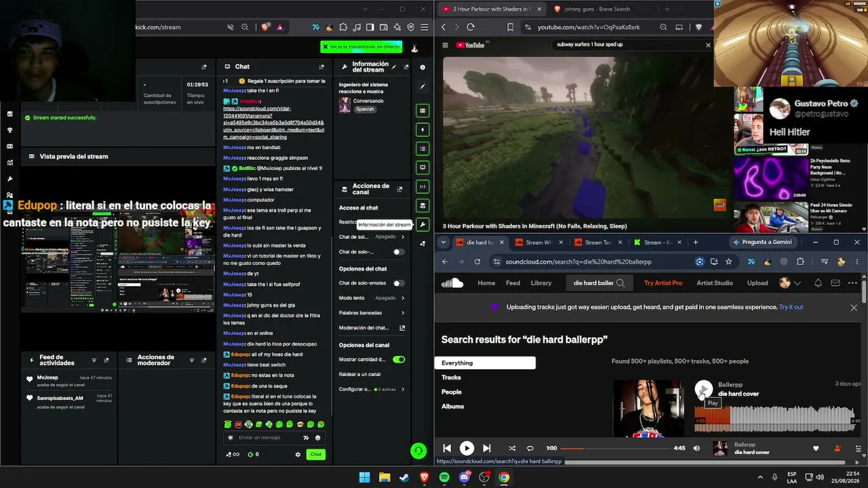Image resolution: width=868 pixels, height=488 pixels.
Task: Toggle Chat de solo-emotes switch
Action: point(399,283)
